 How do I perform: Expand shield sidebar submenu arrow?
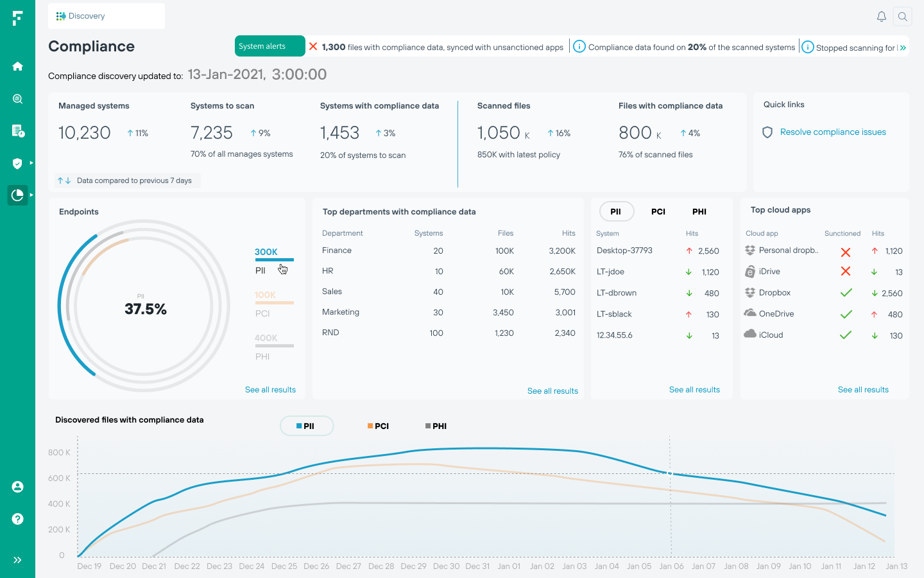(31, 162)
